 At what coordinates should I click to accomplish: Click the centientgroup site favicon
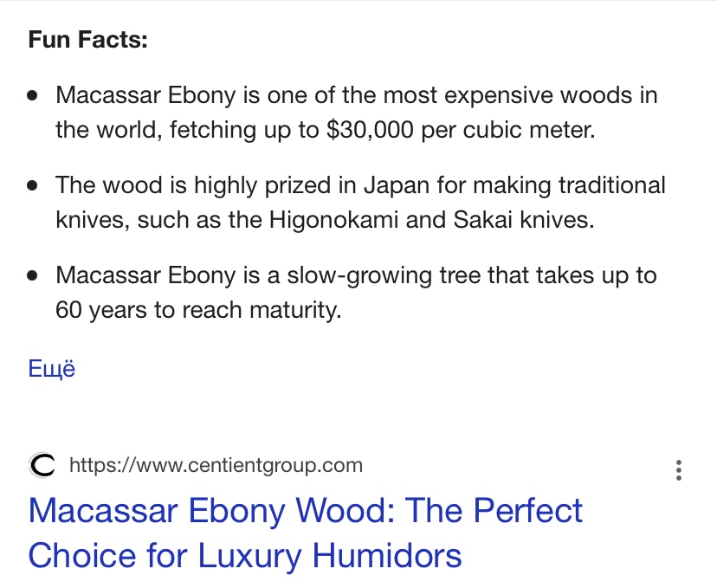(x=42, y=465)
